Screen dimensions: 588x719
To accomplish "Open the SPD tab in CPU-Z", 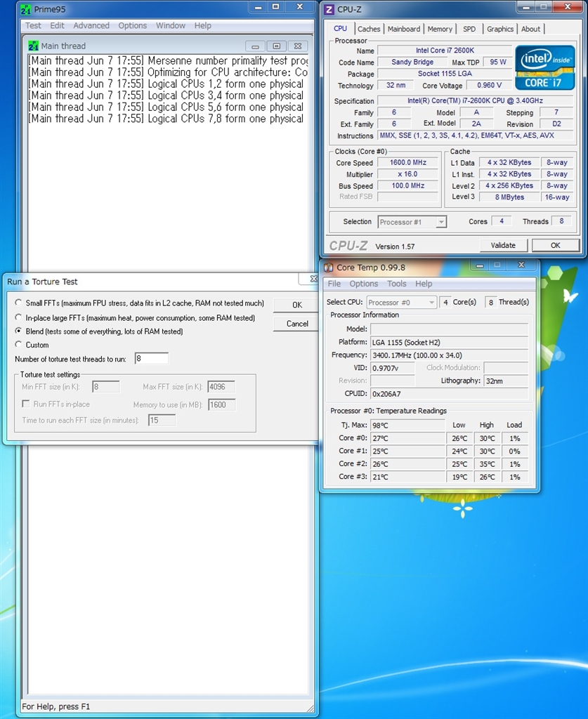I will click(469, 29).
